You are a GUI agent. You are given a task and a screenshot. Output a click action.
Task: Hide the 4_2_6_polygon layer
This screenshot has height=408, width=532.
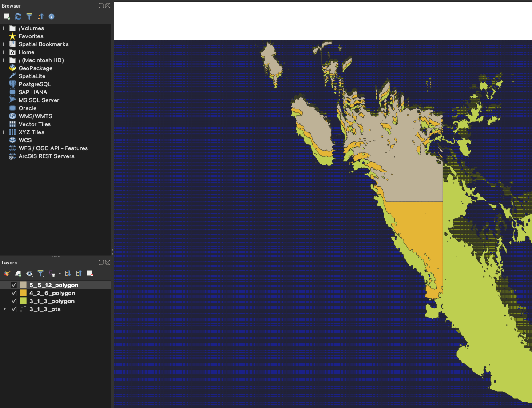pos(14,293)
